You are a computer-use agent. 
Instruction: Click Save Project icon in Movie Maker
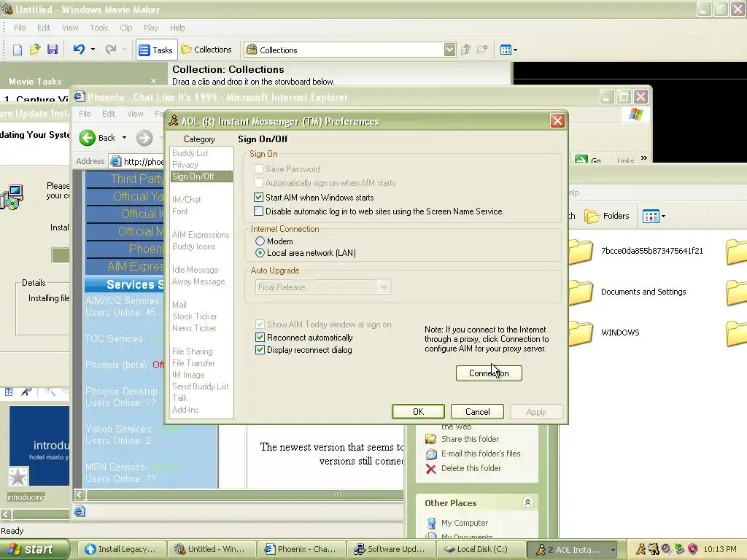(x=52, y=50)
